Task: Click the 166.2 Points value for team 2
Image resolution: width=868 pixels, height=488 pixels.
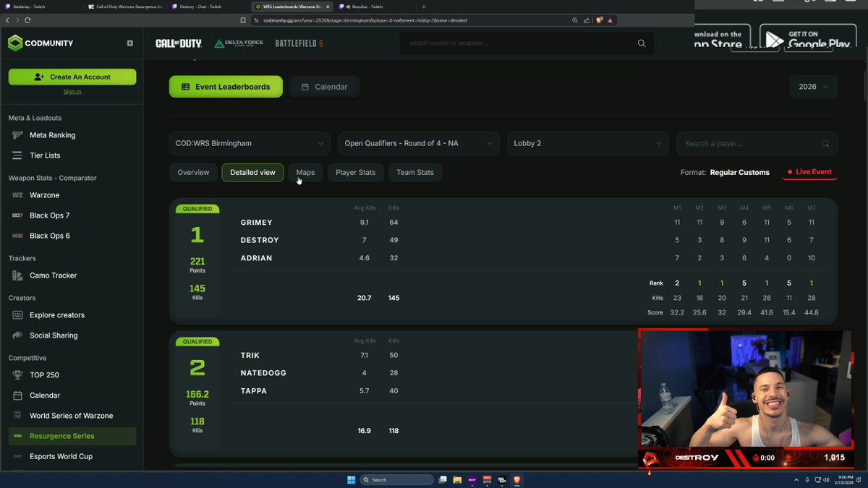Action: pyautogui.click(x=197, y=395)
